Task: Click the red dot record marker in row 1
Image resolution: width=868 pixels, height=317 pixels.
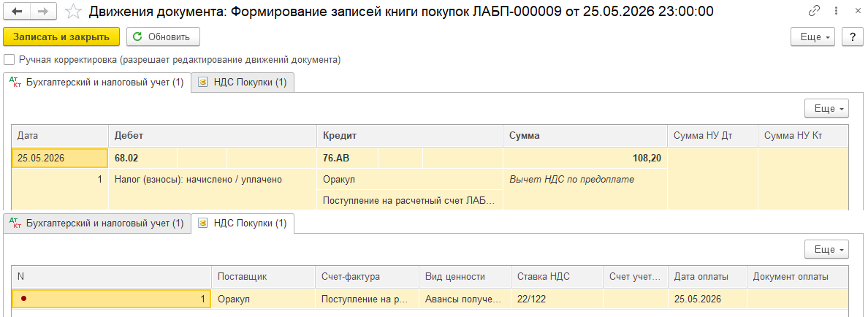Action: click(23, 299)
